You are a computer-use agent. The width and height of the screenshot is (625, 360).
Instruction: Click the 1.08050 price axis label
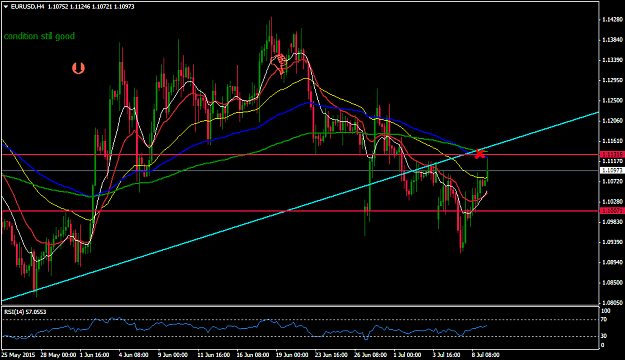pos(613,303)
